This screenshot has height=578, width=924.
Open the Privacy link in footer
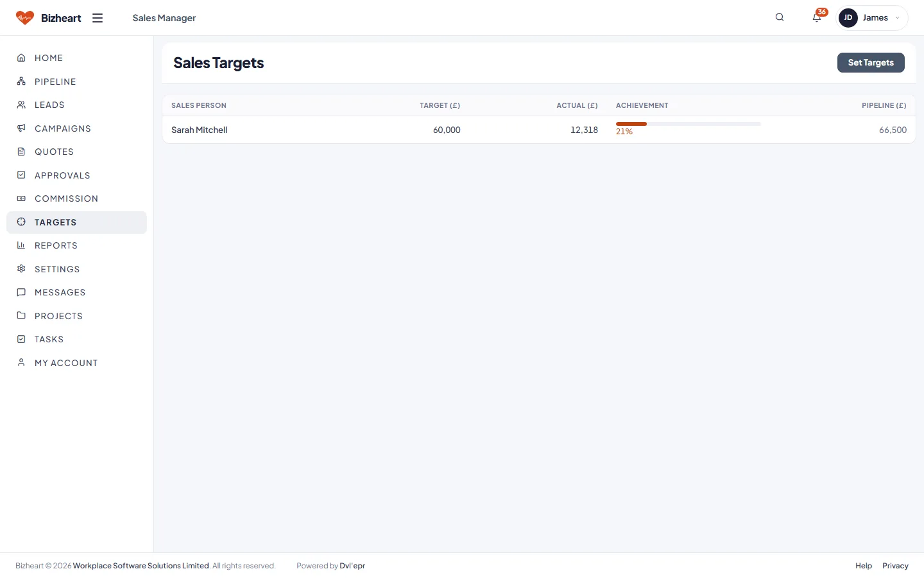pyautogui.click(x=895, y=566)
